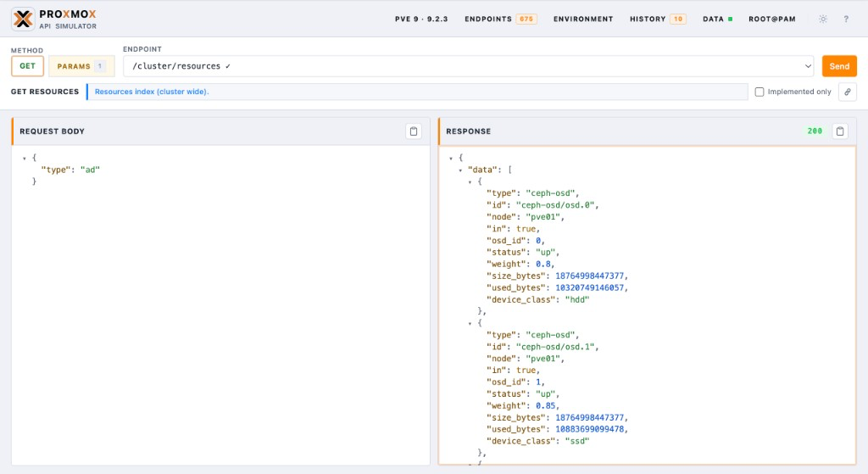868x474 pixels.
Task: Click the "hdd" device_class value
Action: 577,299
